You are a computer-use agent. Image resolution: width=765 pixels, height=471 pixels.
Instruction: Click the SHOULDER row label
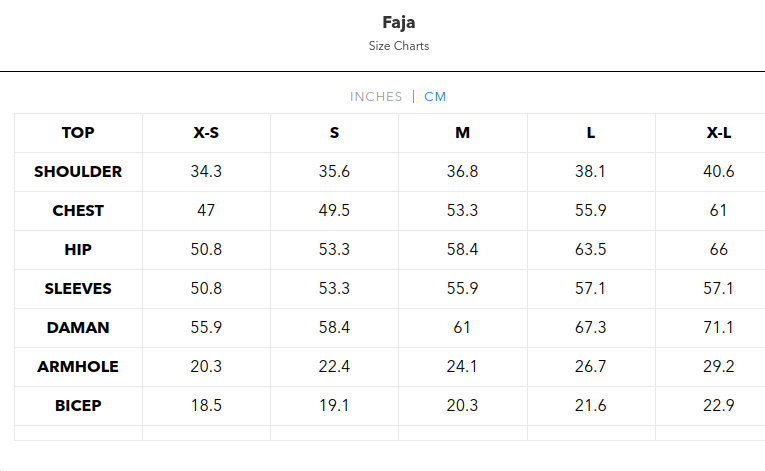(78, 172)
